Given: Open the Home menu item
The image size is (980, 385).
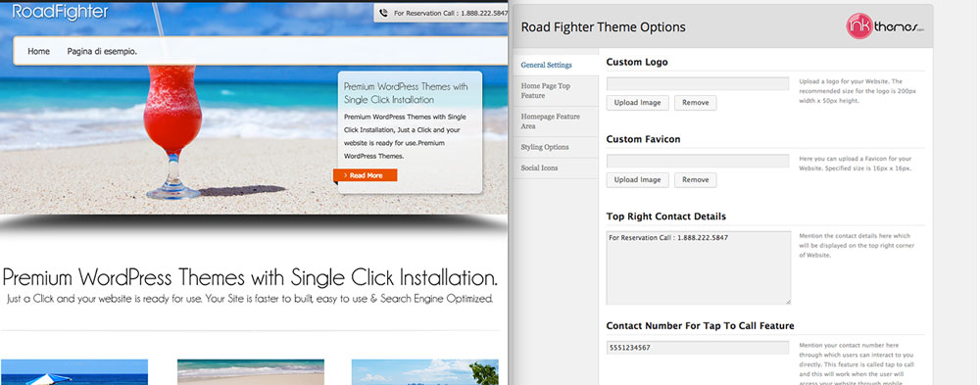Looking at the screenshot, I should pyautogui.click(x=39, y=51).
